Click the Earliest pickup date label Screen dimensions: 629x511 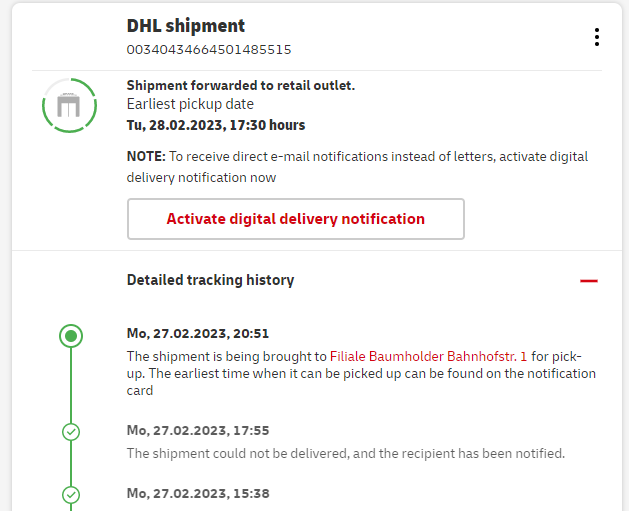190,104
